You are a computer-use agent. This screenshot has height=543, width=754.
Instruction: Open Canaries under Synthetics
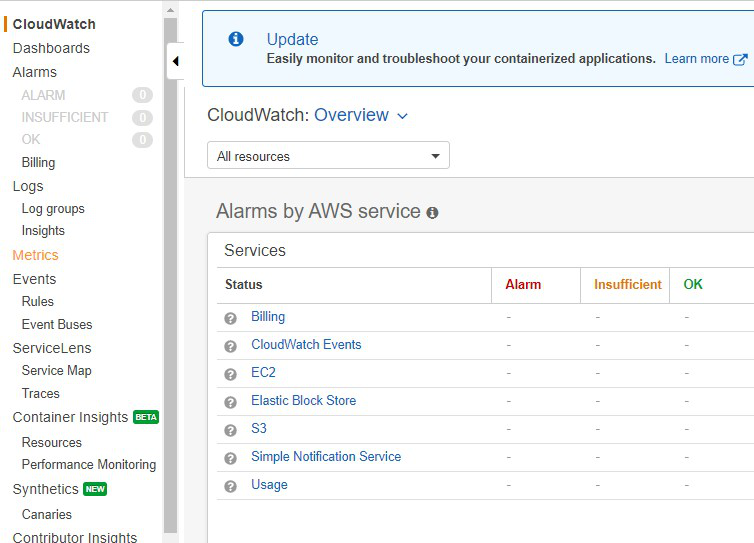[x=47, y=514]
